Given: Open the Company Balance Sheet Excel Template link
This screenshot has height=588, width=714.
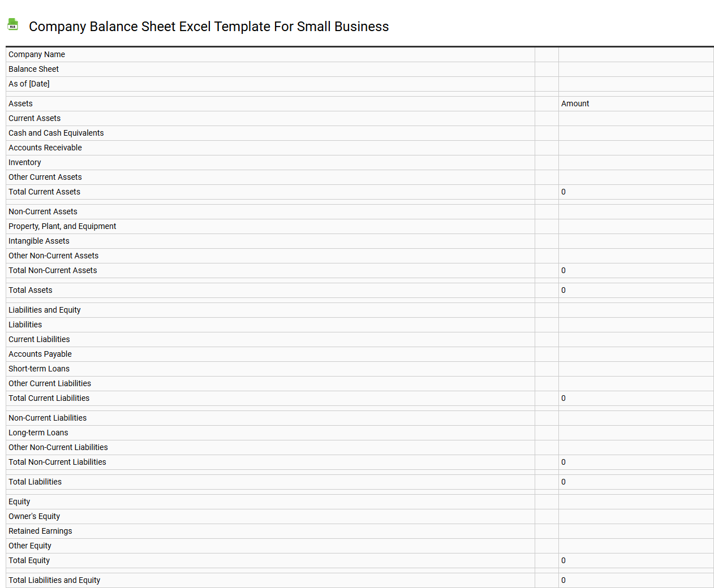Looking at the screenshot, I should click(209, 27).
